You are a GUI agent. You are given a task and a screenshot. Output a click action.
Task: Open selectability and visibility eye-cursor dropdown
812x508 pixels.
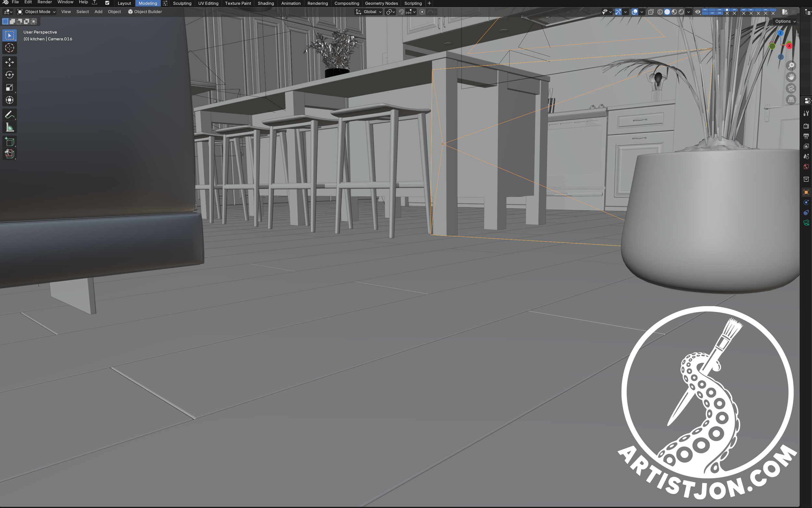click(607, 12)
